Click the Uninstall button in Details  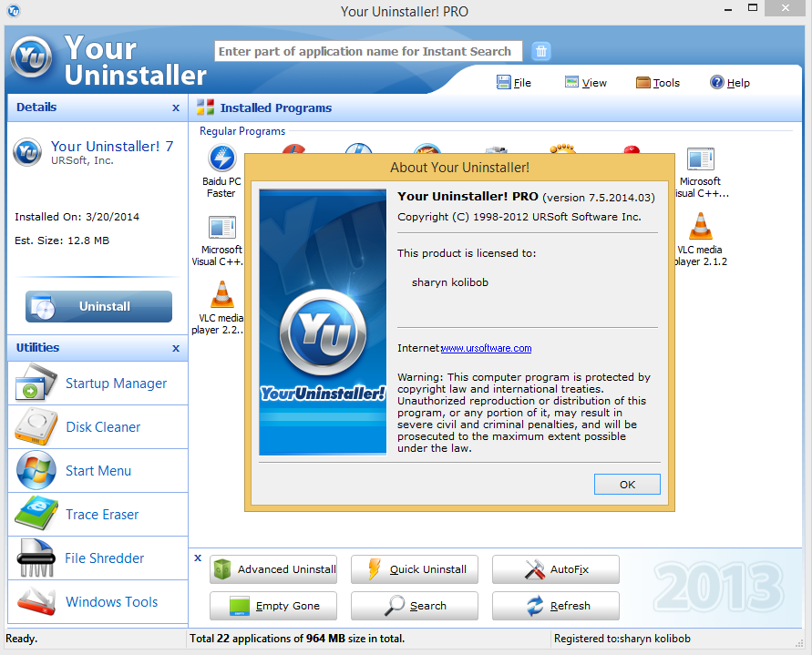pos(99,306)
